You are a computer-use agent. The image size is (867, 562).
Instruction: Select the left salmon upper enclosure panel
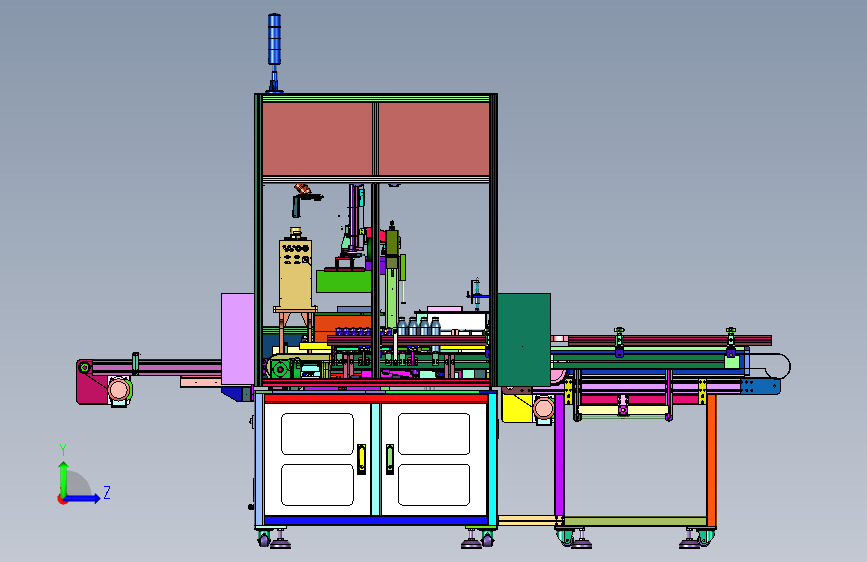[x=317, y=139]
